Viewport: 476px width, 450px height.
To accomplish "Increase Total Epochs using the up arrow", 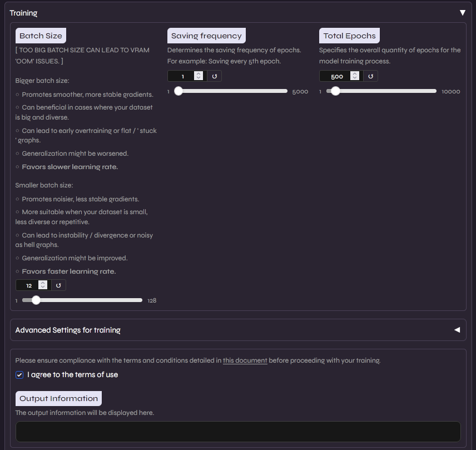I will pyautogui.click(x=355, y=74).
